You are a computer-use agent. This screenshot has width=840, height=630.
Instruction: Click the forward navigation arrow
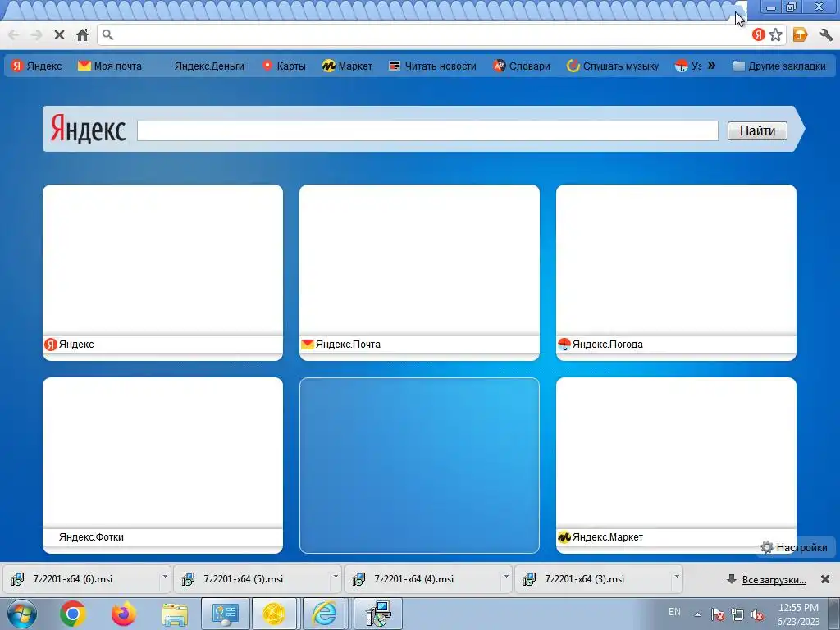coord(36,34)
